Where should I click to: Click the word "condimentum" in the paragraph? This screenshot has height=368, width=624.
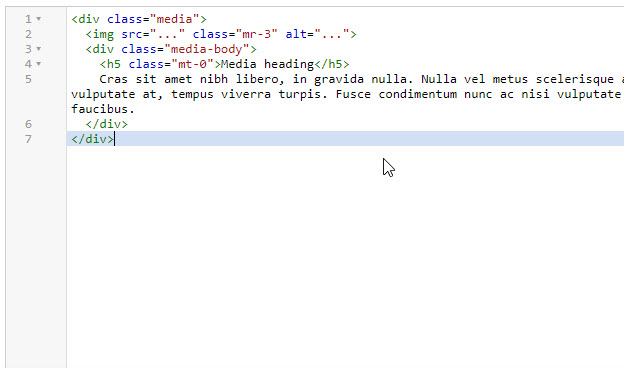pyautogui.click(x=417, y=94)
